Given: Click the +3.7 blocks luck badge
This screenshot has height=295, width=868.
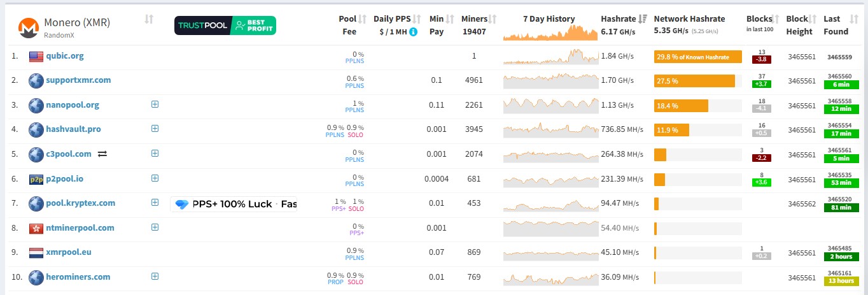Looking at the screenshot, I should [x=762, y=84].
